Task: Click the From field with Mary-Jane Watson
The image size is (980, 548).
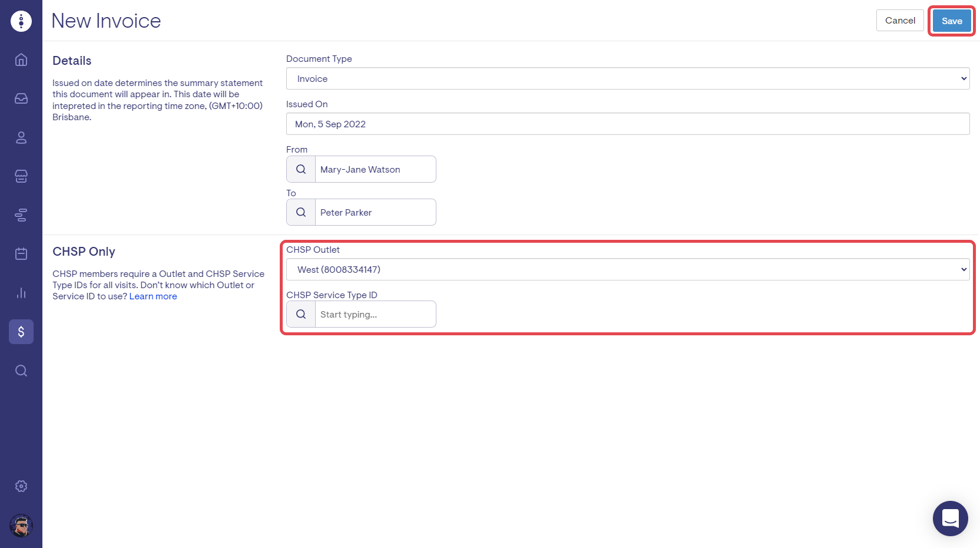Action: (x=375, y=170)
